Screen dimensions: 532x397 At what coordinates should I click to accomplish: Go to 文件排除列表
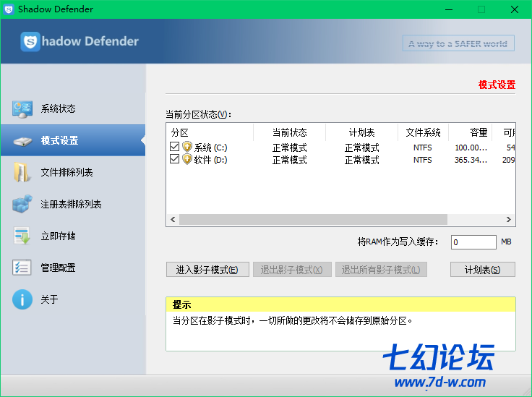pos(73,172)
